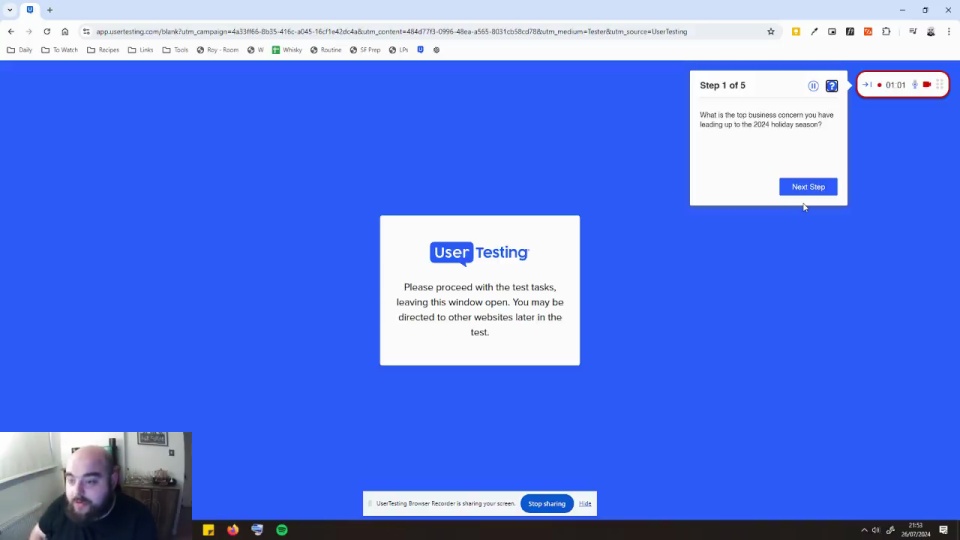Open the Daily bookmarks folder
The height and width of the screenshot is (540, 960).
click(x=19, y=50)
